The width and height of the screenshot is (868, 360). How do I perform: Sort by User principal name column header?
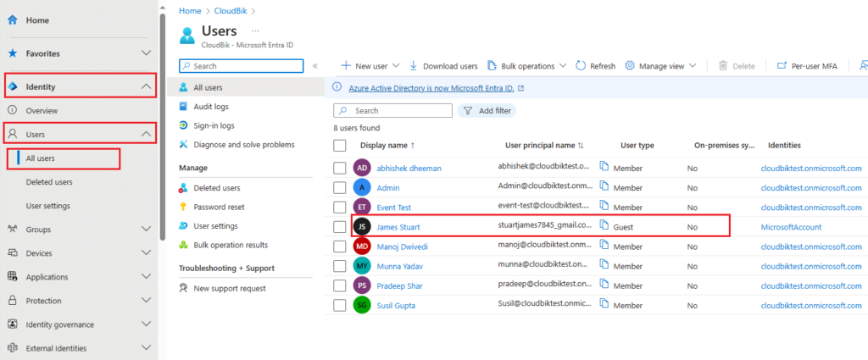[x=545, y=146]
